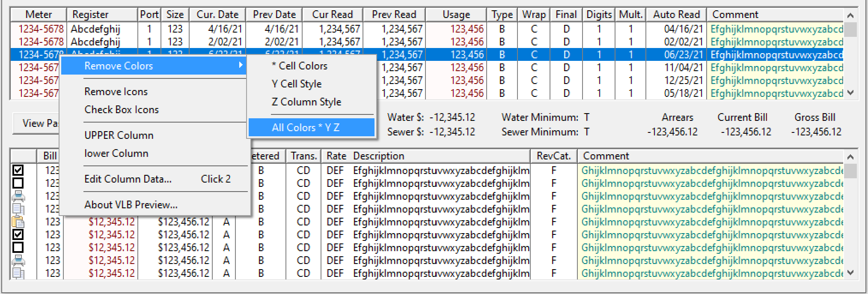
Task: Select About VLB Preview menu entry
Action: (131, 205)
